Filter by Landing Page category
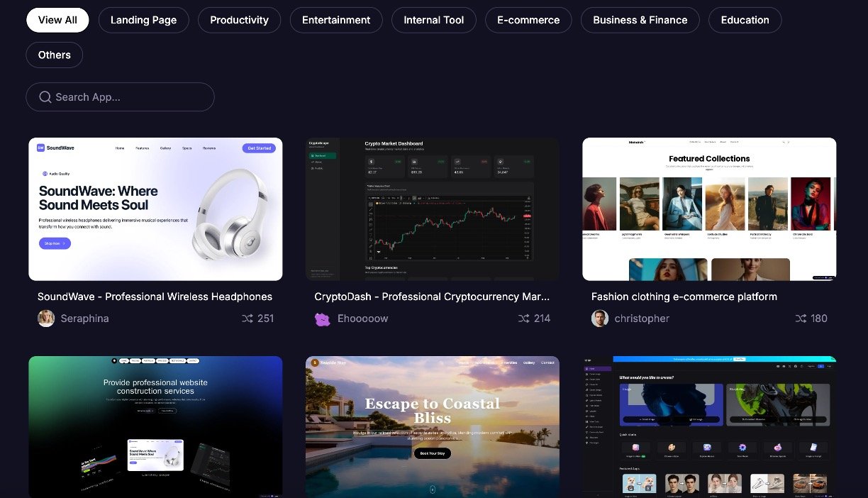This screenshot has height=498, width=868. pos(143,20)
